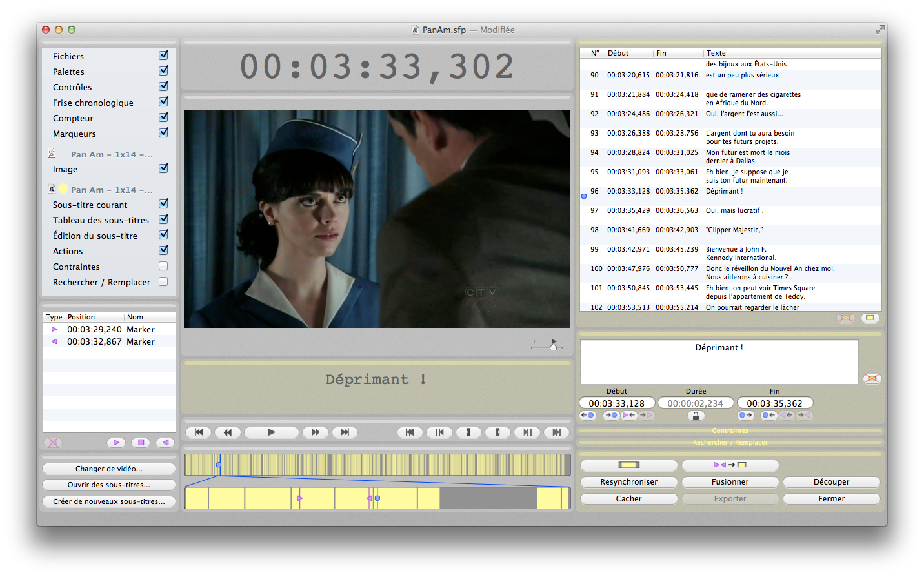This screenshot has height=577, width=924.
Task: Create a subtitle from the markers button
Action: (730, 465)
